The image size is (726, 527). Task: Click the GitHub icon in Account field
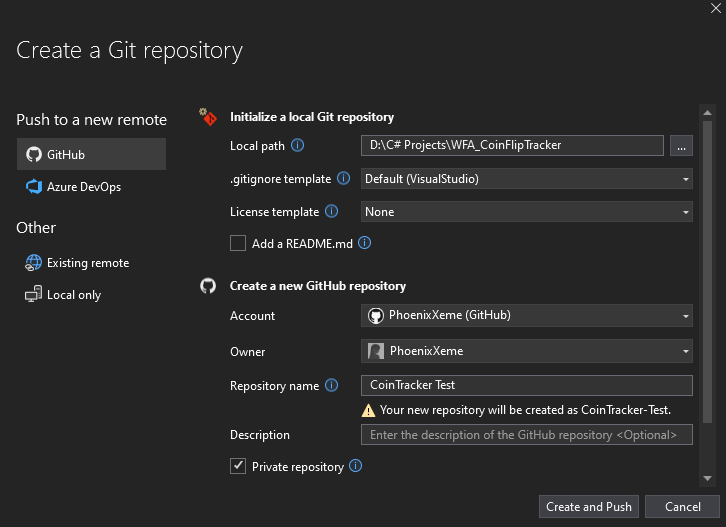pyautogui.click(x=376, y=316)
